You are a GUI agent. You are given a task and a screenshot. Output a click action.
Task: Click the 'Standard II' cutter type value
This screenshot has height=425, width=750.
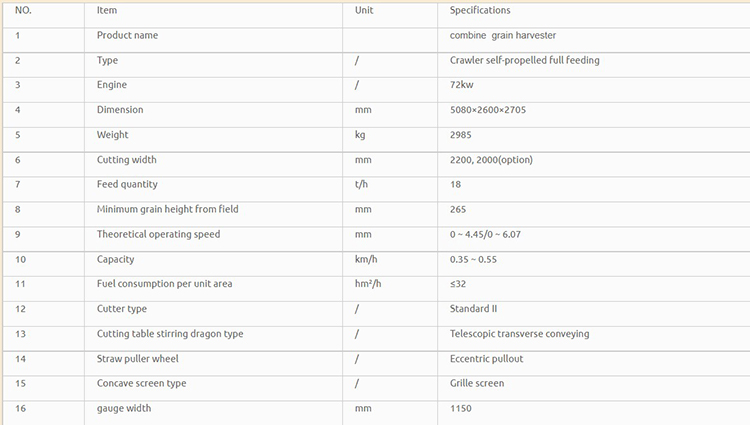tap(473, 309)
